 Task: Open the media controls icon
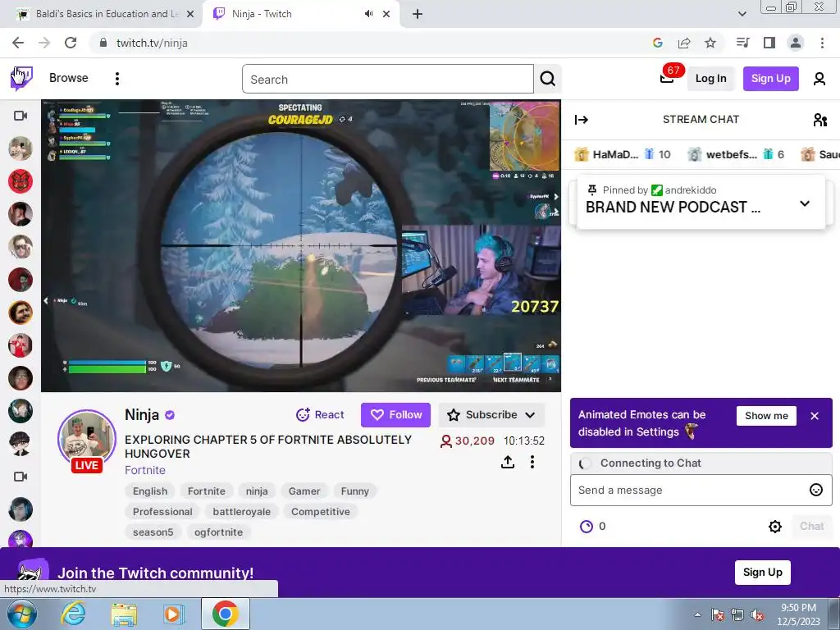742,43
